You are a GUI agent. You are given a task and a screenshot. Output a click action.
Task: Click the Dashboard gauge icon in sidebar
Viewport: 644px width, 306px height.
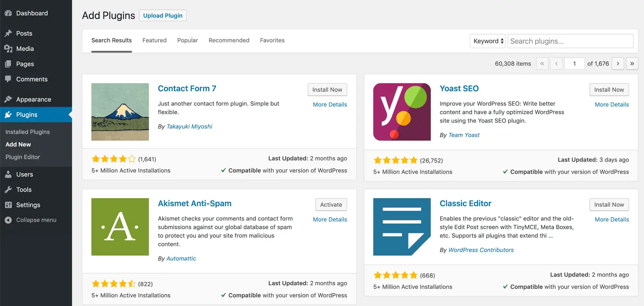(x=8, y=13)
